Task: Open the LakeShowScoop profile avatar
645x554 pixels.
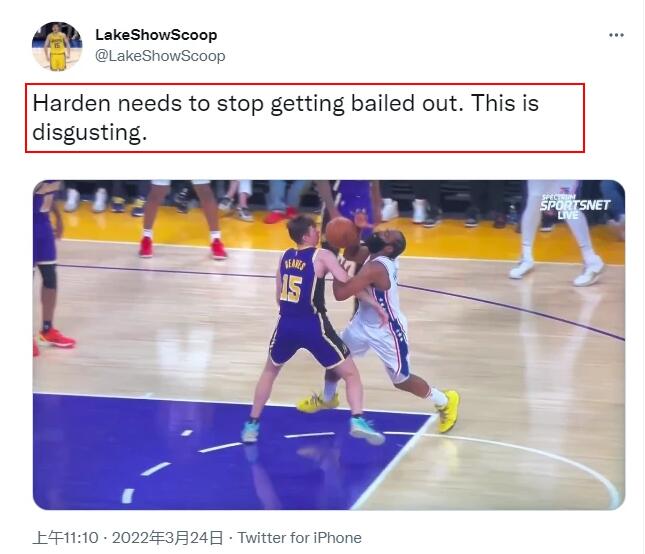Action: pos(57,46)
